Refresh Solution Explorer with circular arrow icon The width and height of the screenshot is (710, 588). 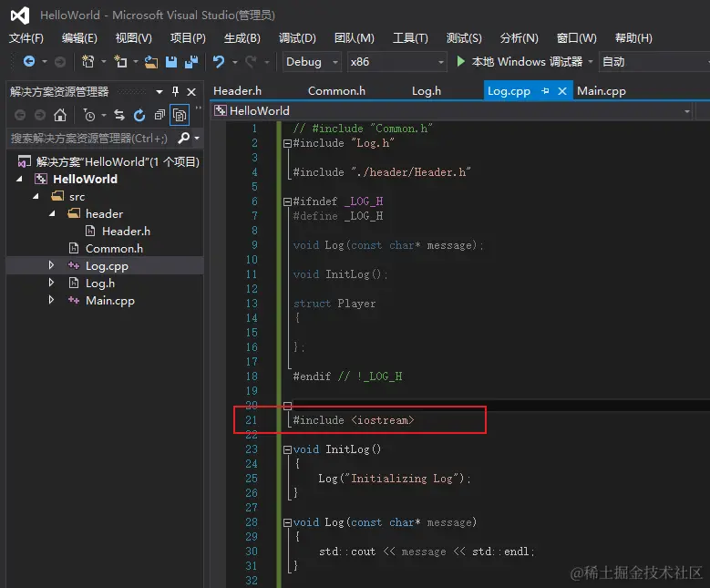139,116
